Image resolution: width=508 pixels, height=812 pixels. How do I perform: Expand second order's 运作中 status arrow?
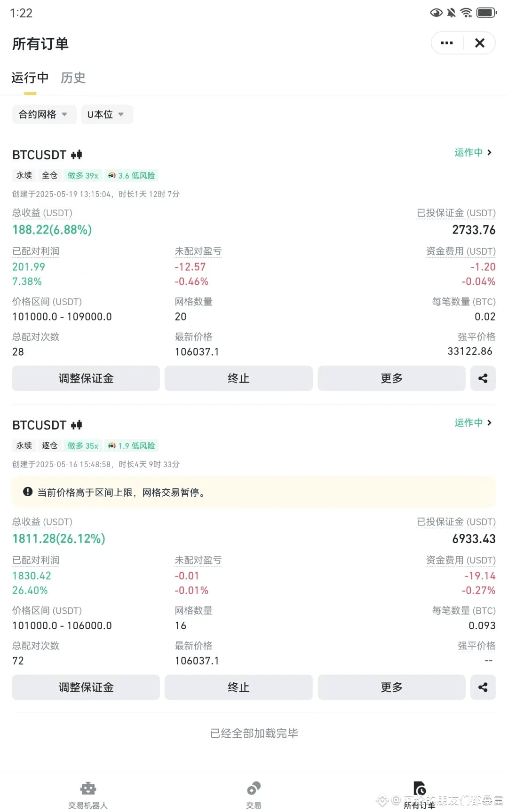474,422
